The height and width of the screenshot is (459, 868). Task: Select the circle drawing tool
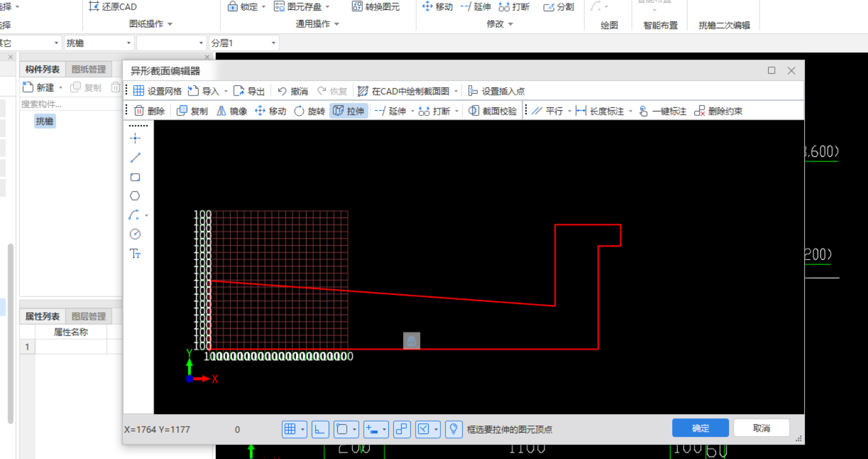point(135,234)
